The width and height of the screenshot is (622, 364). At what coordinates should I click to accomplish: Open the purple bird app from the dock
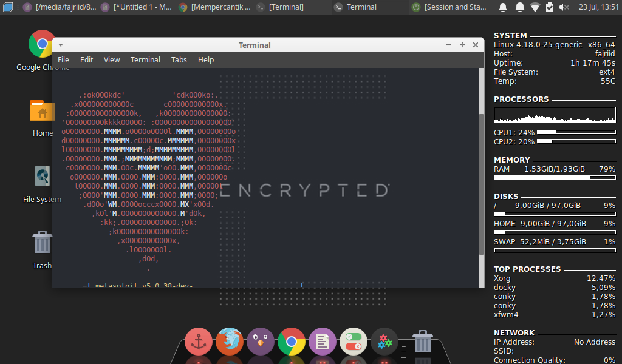[x=261, y=341]
